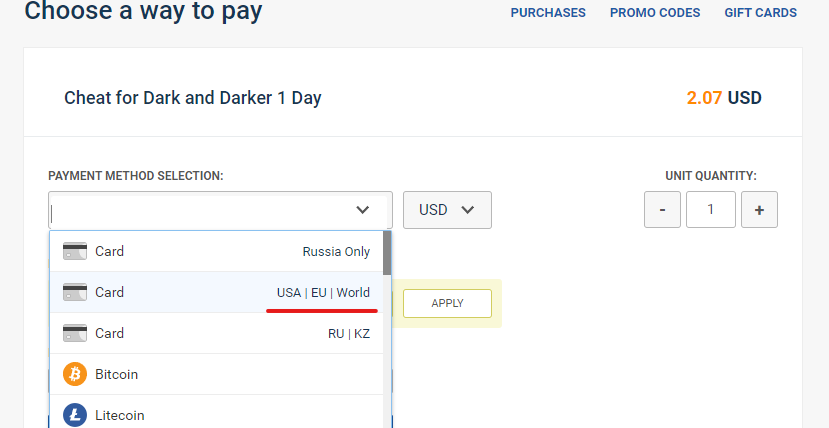Viewport: 829px width, 428px height.
Task: Select Bitcoin as payment method
Action: (216, 374)
